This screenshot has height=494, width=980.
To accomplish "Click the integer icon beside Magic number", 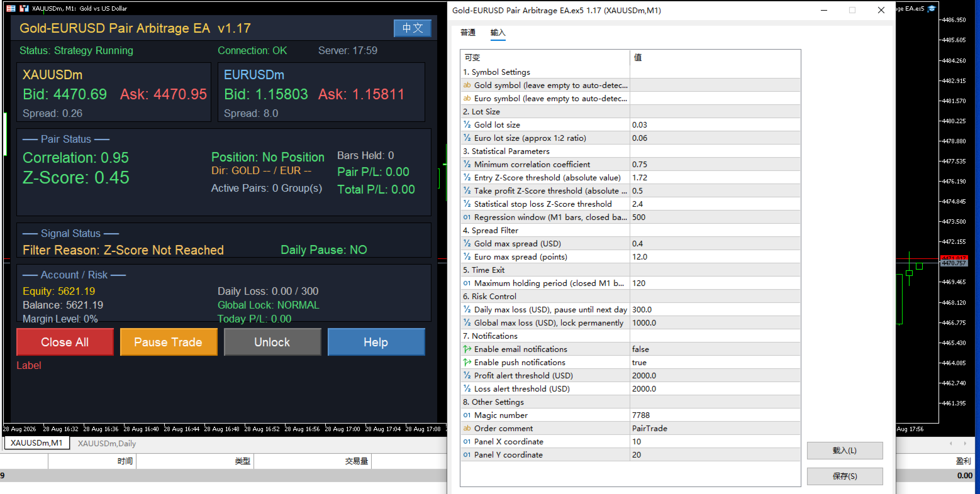I will tap(467, 415).
